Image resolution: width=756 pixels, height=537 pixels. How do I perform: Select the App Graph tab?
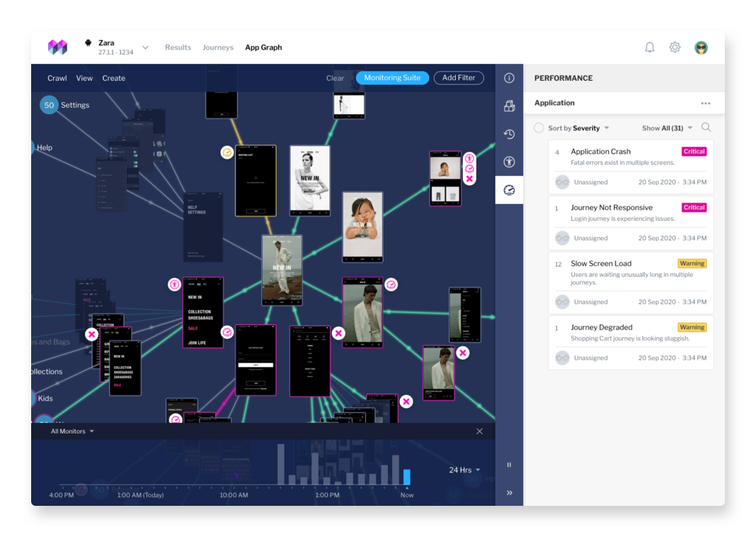coord(263,47)
